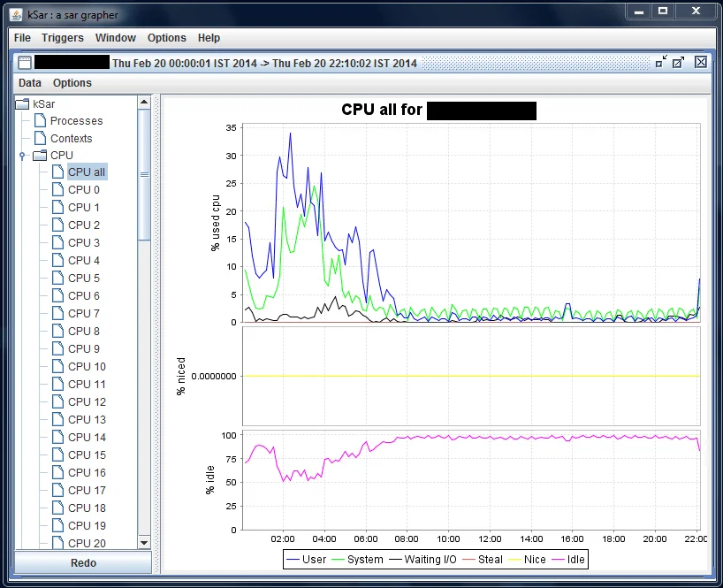Click the magenta Idle legend entry
723x588 pixels.
coord(567,560)
